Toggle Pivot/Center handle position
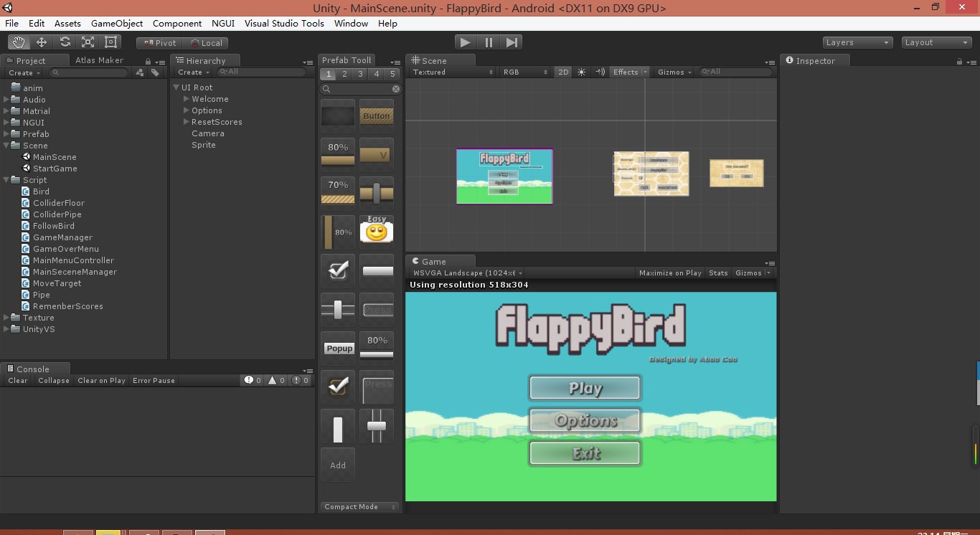The height and width of the screenshot is (535, 980). 159,43
